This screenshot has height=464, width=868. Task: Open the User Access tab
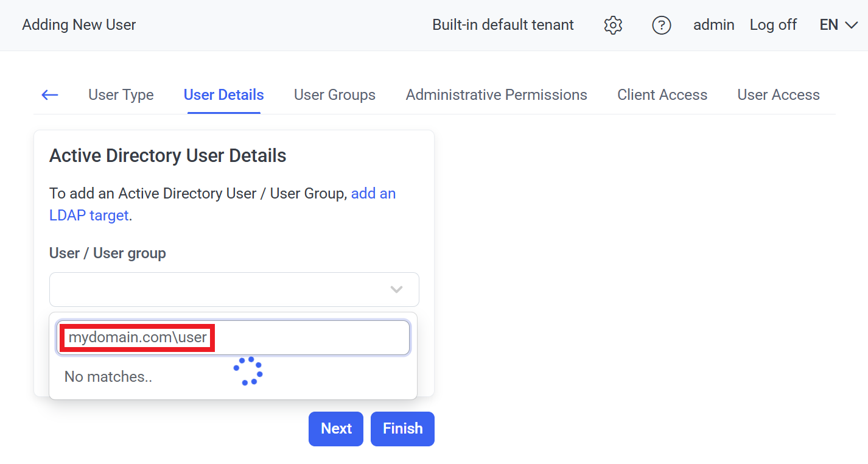point(778,95)
